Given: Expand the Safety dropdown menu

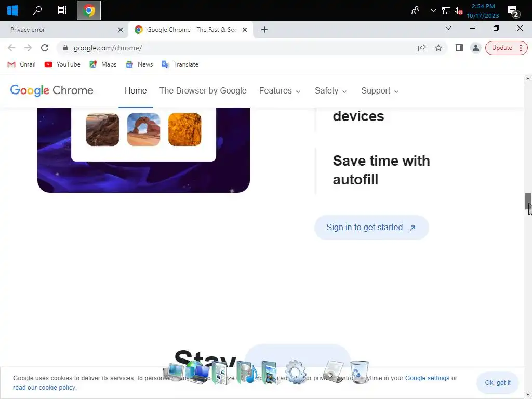Looking at the screenshot, I should click(330, 90).
